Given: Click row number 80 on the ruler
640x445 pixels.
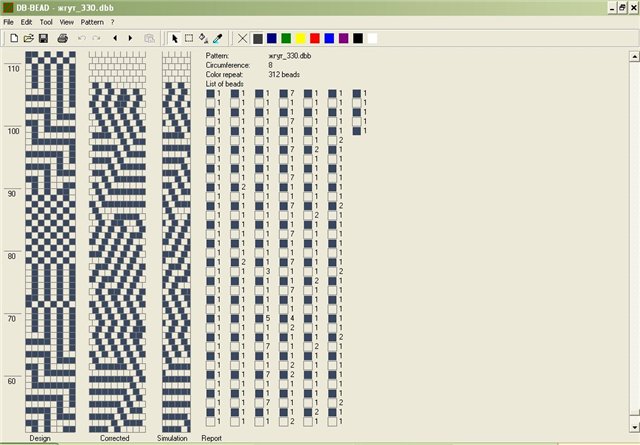Looking at the screenshot, I should click(11, 256).
